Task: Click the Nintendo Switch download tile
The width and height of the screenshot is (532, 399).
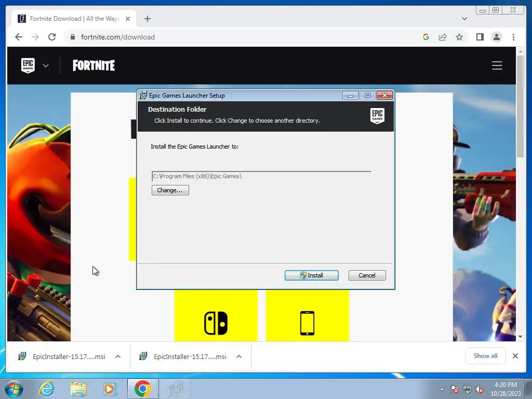Action: [x=216, y=315]
